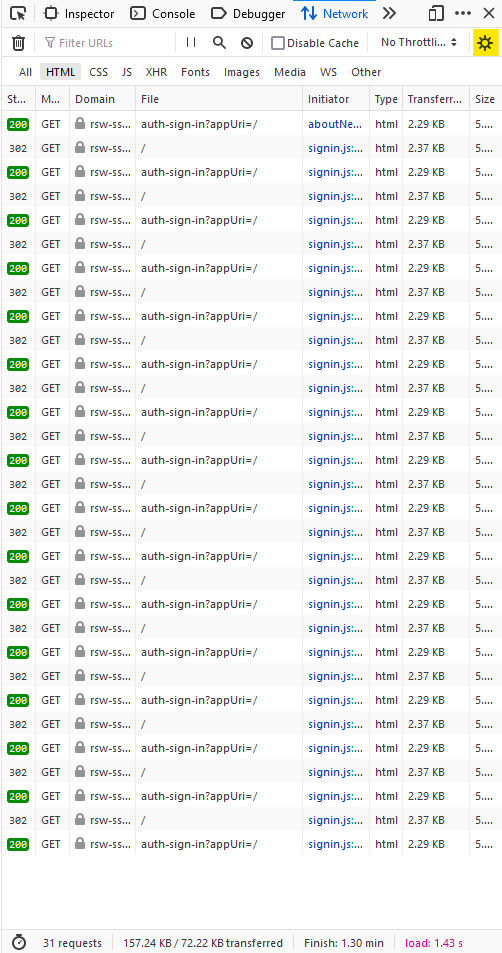The width and height of the screenshot is (502, 953).
Task: Open the No Throttling dropdown
Action: [x=419, y=43]
